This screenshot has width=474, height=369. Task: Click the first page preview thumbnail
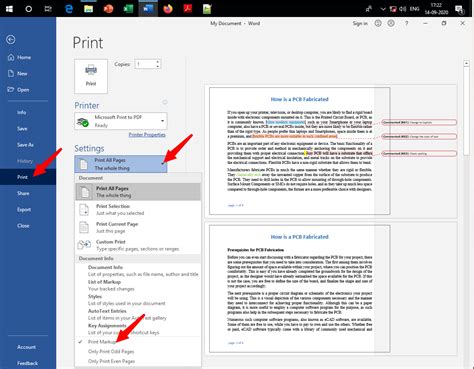click(x=299, y=151)
